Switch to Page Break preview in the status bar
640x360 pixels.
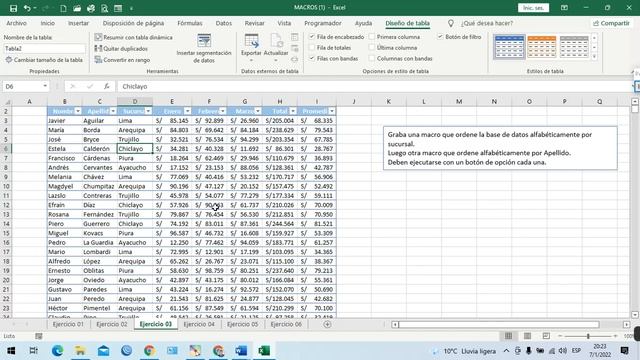(x=546, y=336)
